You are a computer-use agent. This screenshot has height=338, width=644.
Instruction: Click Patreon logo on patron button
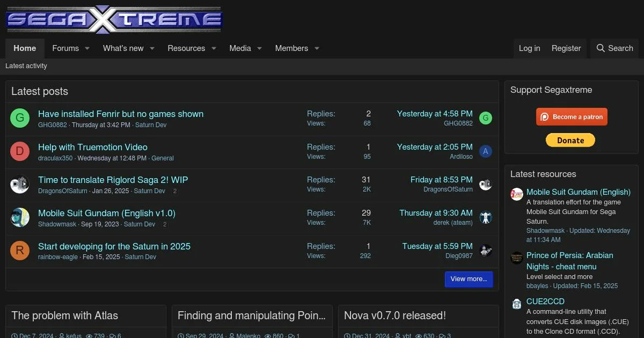point(545,117)
